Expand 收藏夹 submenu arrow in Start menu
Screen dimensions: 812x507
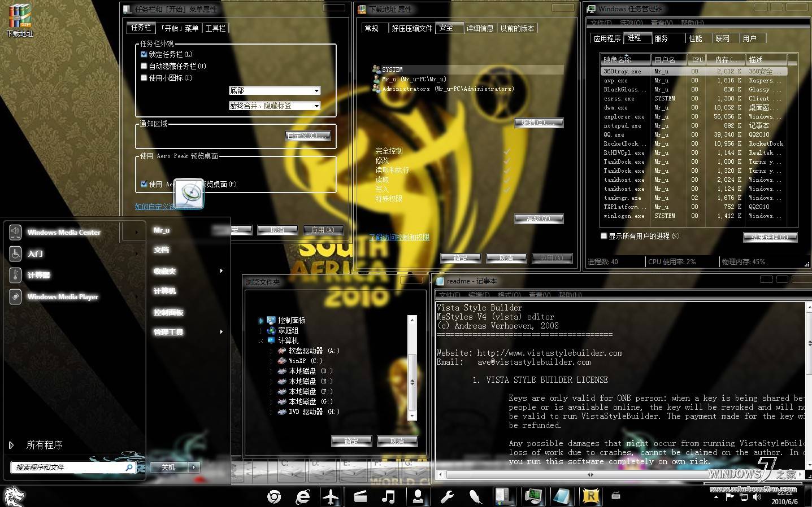[x=221, y=271]
